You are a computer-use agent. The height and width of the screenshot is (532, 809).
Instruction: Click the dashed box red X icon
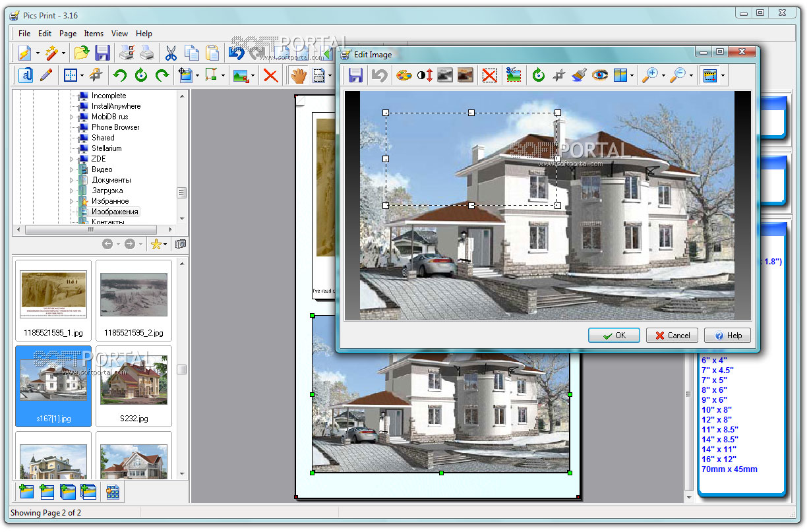[x=489, y=75]
